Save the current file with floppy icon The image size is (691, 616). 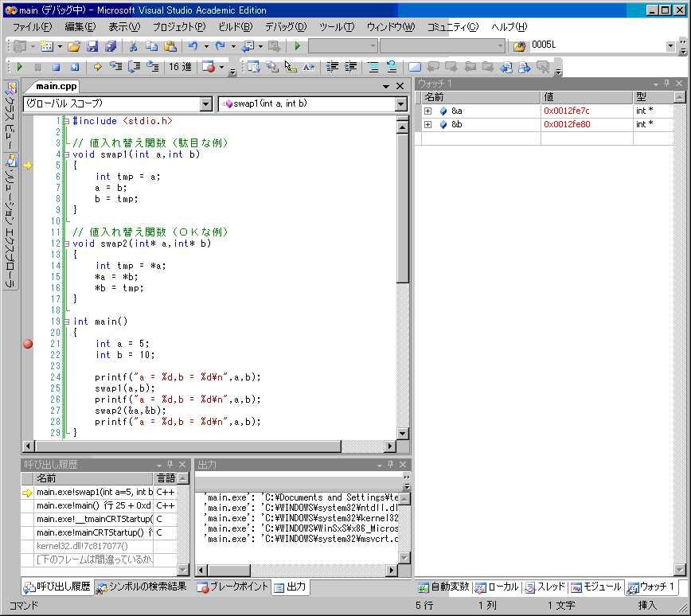click(x=92, y=46)
